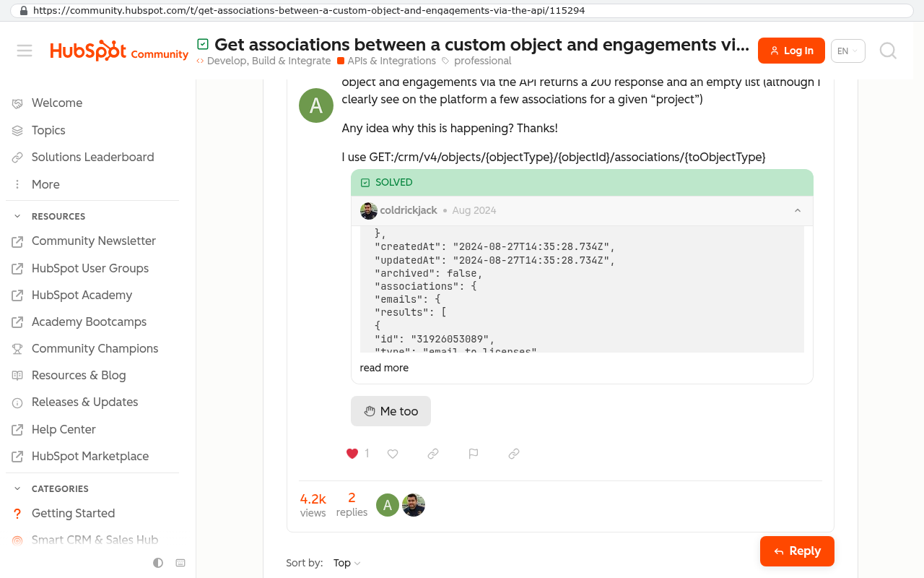
Task: Open the 'Sort by' Top dropdown
Action: pyautogui.click(x=346, y=563)
